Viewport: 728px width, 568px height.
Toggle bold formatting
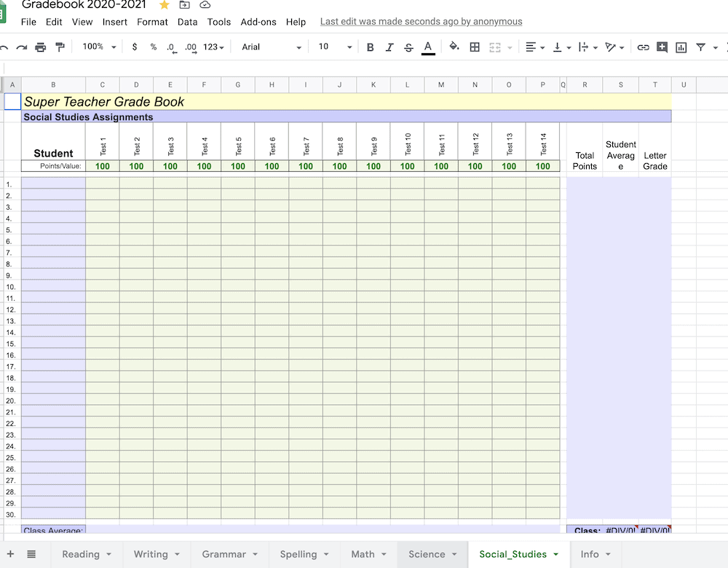tap(370, 47)
